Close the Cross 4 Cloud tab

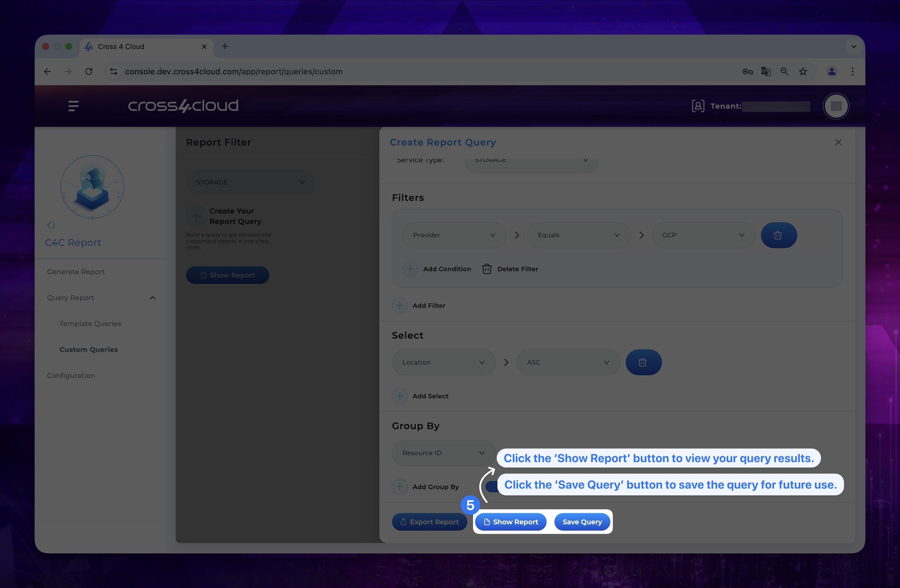coord(204,46)
